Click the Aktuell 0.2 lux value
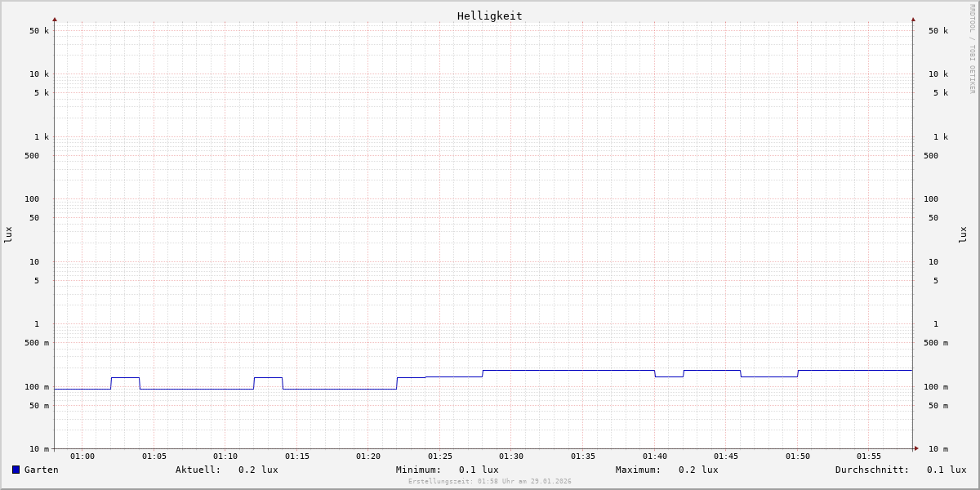 point(258,470)
